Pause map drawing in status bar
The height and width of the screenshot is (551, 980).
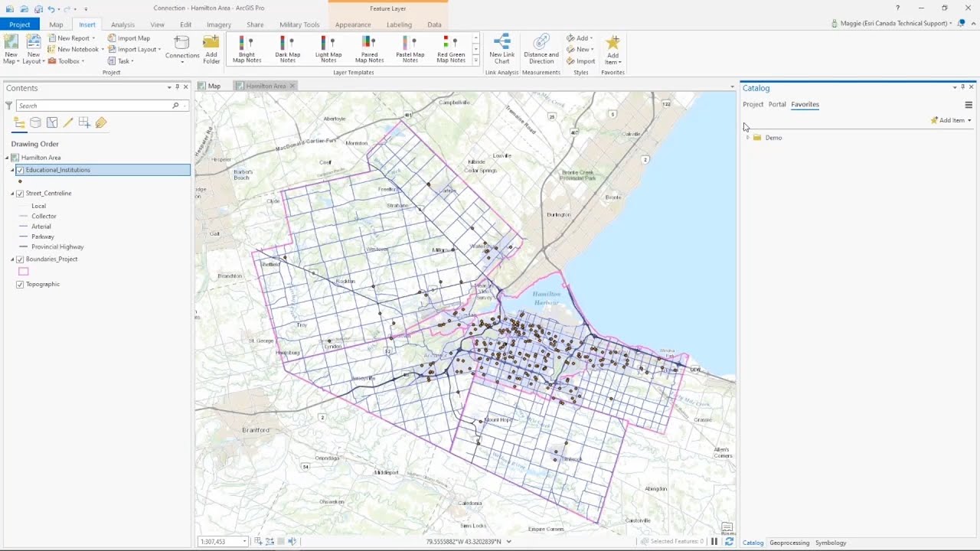pos(714,542)
